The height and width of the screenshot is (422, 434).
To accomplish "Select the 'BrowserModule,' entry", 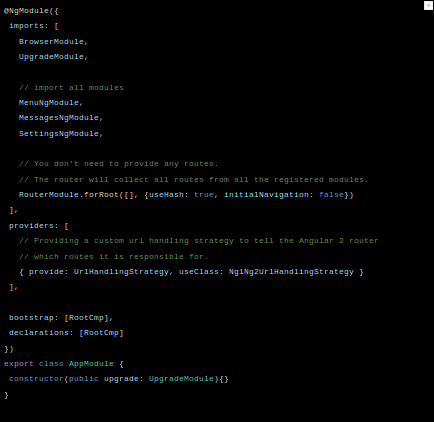I will tap(53, 42).
